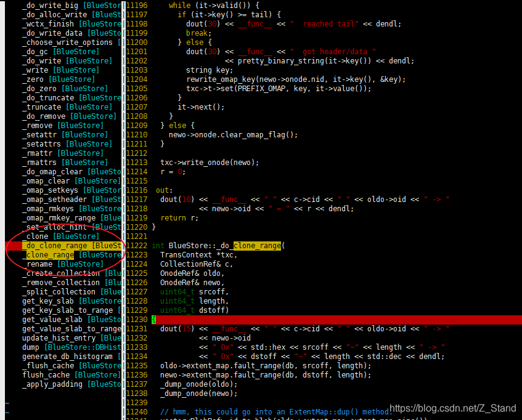This screenshot has width=522, height=420.
Task: Click the _do_remove [BlueStore] tag
Action: [x=69, y=116]
